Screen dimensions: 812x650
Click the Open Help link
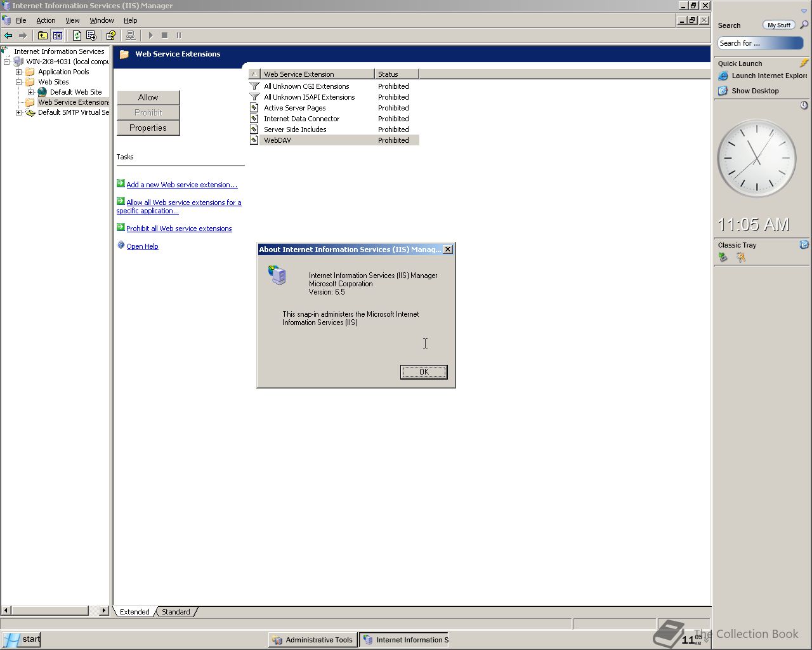(142, 246)
